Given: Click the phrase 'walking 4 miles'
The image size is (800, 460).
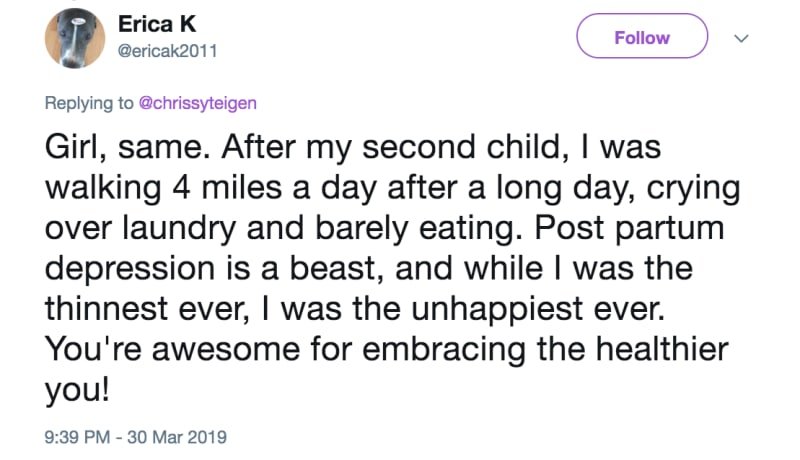Looking at the screenshot, I should [163, 188].
